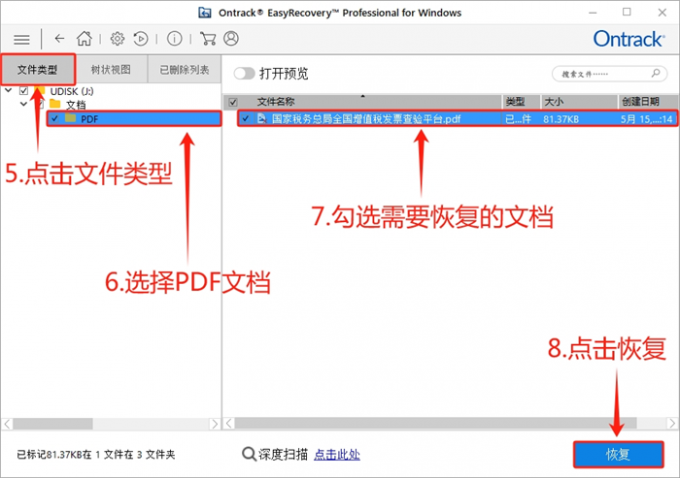Click the 5月 15 creation date cell

(x=646, y=119)
